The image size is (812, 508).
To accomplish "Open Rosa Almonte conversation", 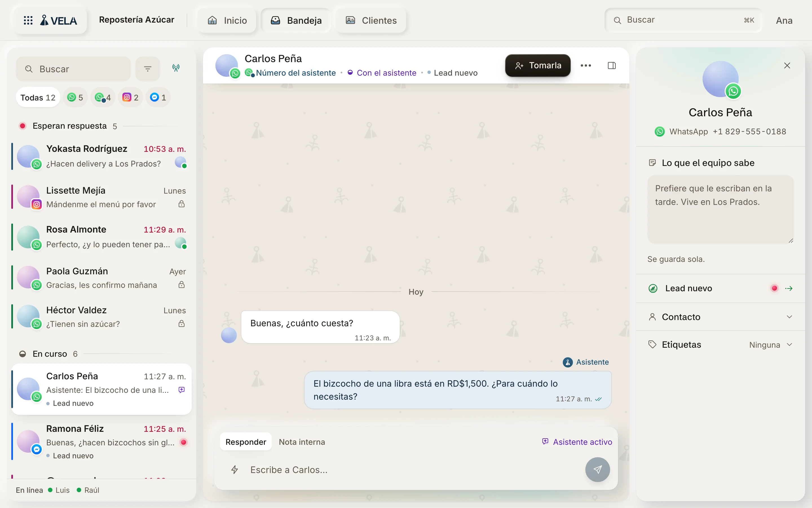I will coord(101,237).
